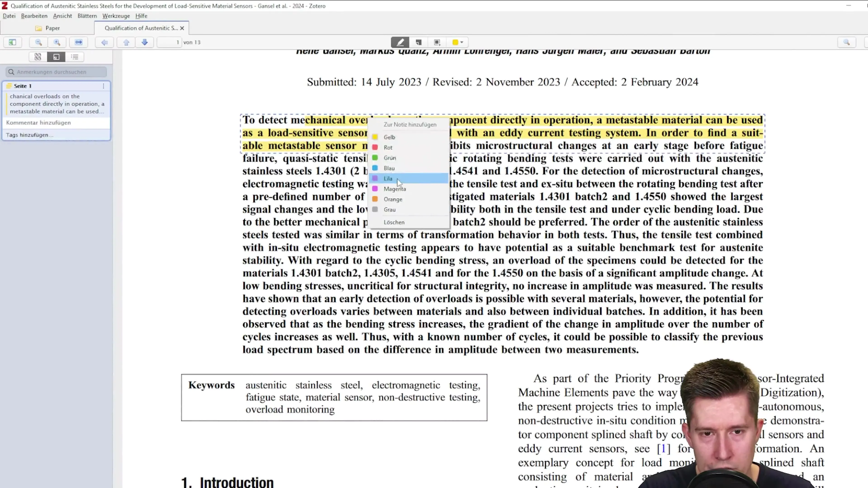The width and height of the screenshot is (868, 488).
Task: Toggle the annotations sidebar view
Action: tap(56, 56)
